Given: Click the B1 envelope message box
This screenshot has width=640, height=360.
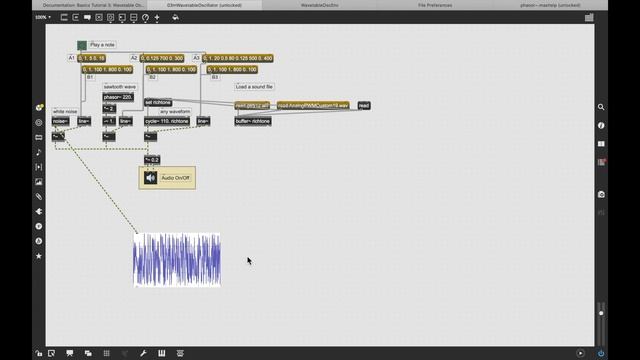Looking at the screenshot, I should [107, 70].
